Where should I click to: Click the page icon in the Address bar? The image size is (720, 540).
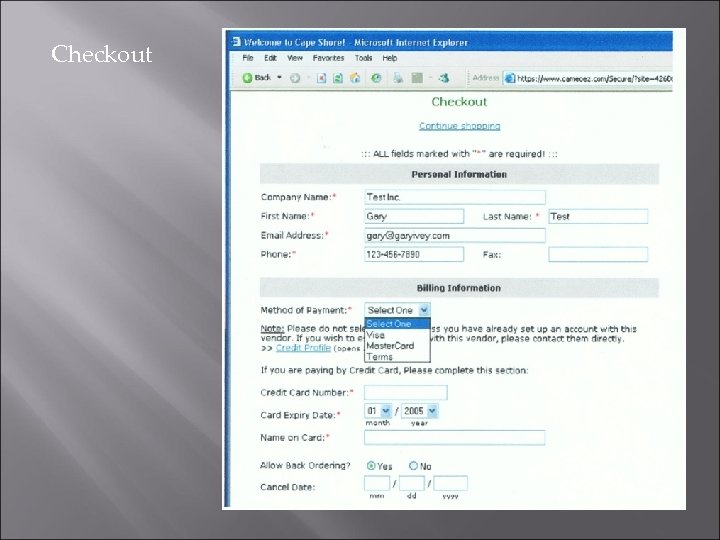coord(510,79)
